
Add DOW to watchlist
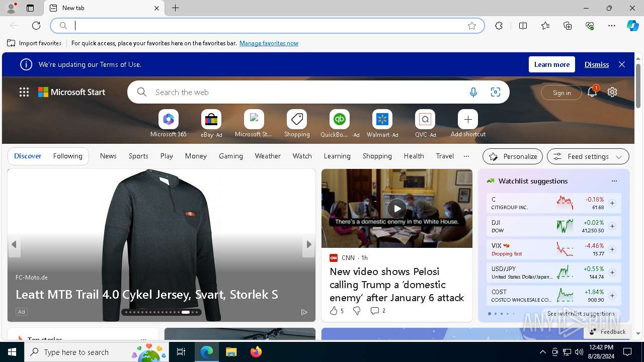tap(612, 226)
